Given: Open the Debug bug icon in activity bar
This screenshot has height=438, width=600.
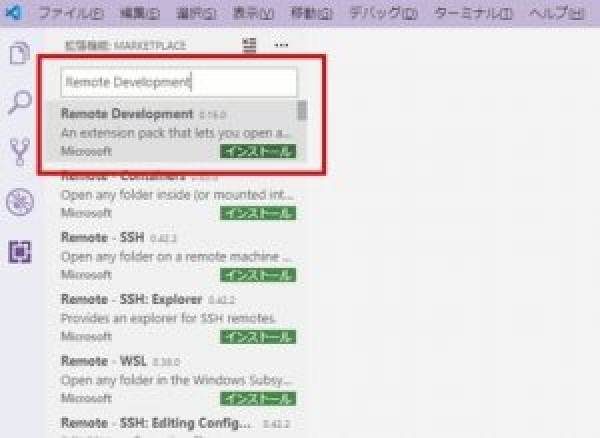Looking at the screenshot, I should (x=20, y=202).
